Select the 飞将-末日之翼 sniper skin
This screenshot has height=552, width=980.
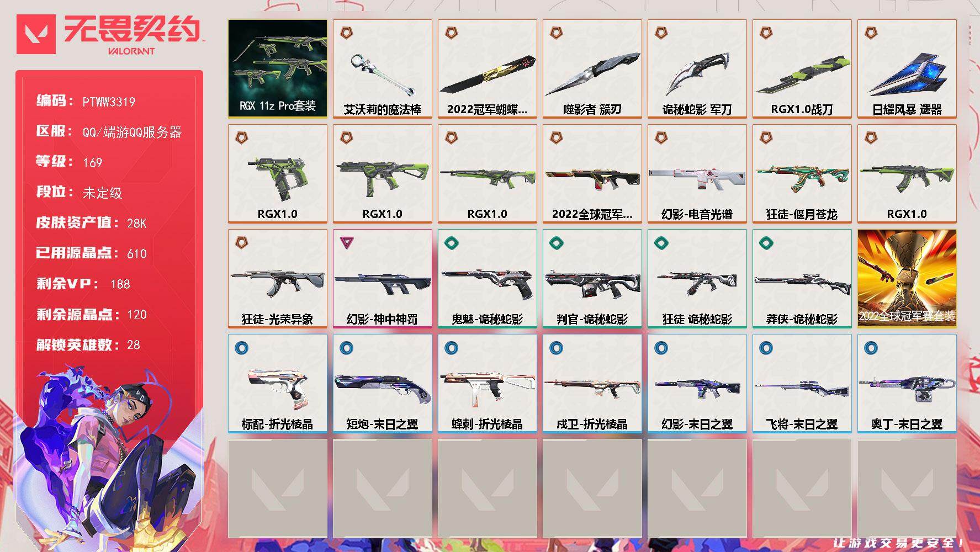[802, 383]
